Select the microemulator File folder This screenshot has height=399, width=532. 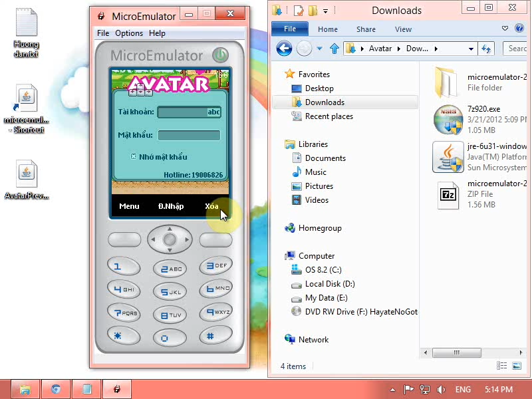(479, 82)
